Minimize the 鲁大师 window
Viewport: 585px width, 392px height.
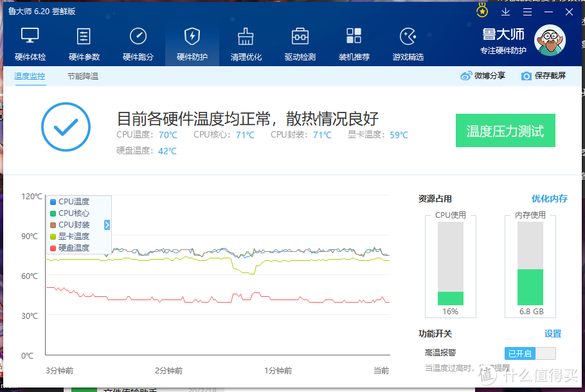point(548,12)
